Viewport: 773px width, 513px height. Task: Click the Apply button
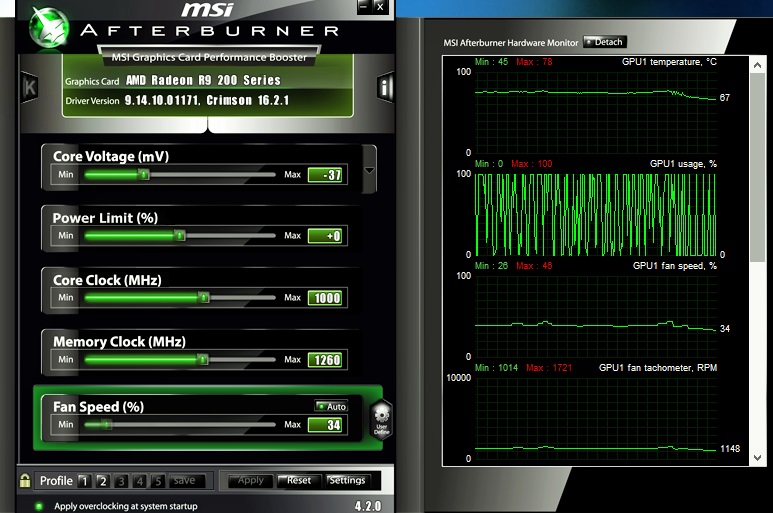coord(250,480)
